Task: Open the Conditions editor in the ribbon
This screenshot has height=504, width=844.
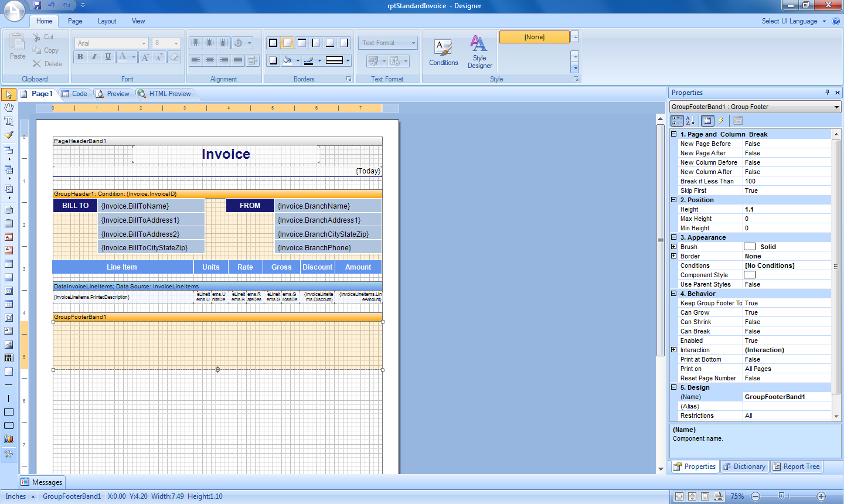Action: pos(443,52)
